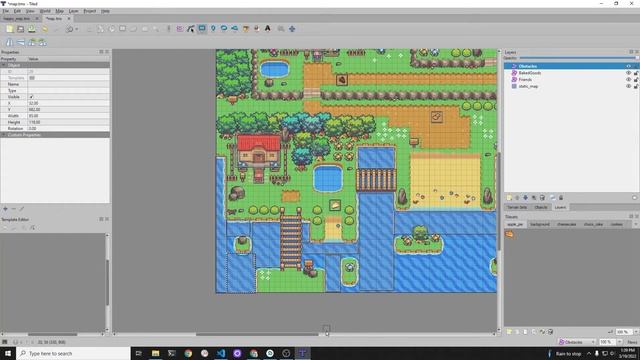Toggle lock on the BakedGoods layer
Image resolution: width=640 pixels, height=360 pixels.
[636, 73]
